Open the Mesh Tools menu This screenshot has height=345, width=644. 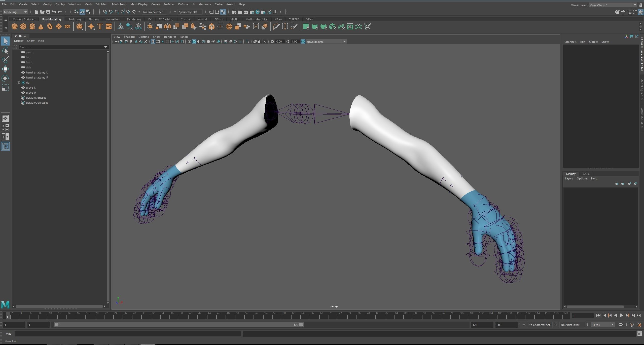coord(119,4)
